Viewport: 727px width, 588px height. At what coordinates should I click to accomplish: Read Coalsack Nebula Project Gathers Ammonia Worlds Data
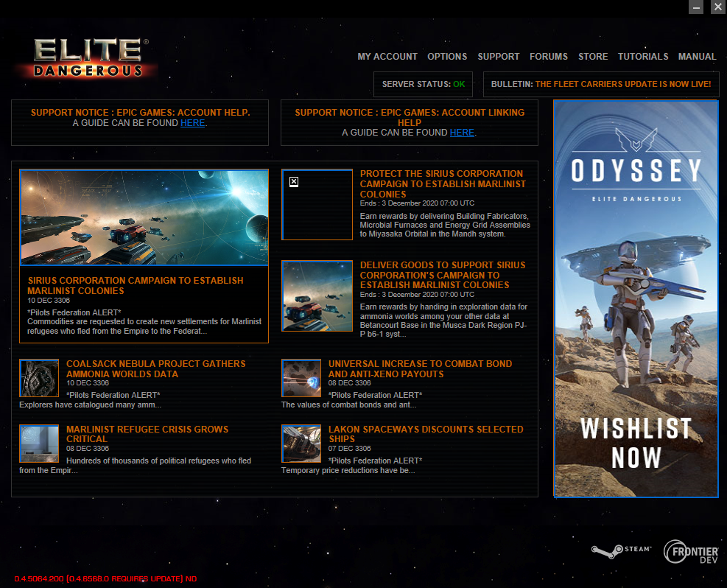tap(156, 368)
